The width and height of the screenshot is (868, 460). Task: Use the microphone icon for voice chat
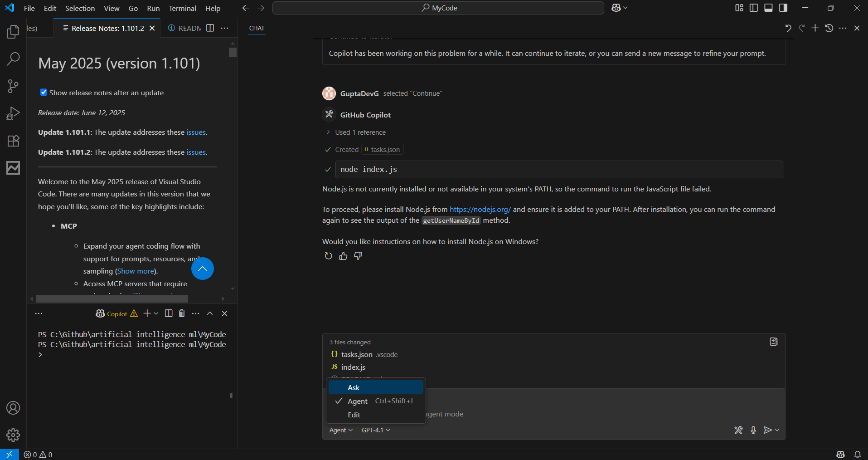[753, 430]
